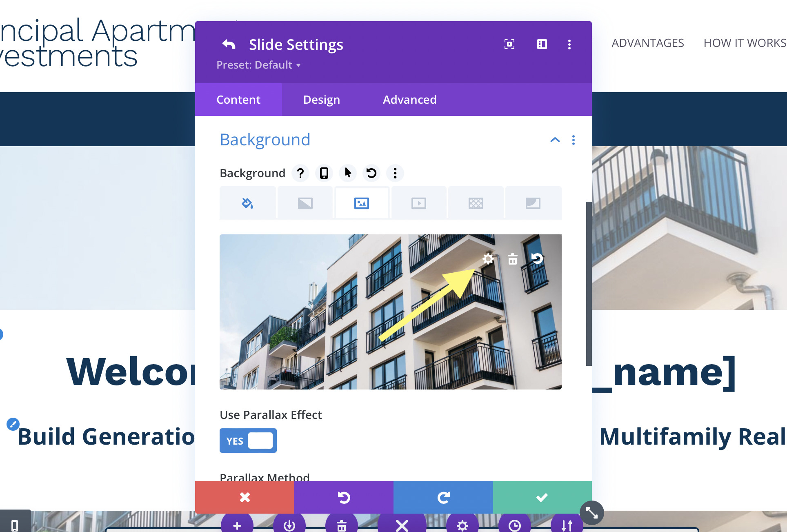
Task: Select the pattern background type icon
Action: [x=477, y=204]
